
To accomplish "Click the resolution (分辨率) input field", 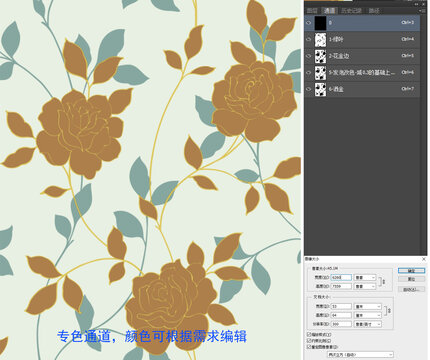I will (341, 324).
